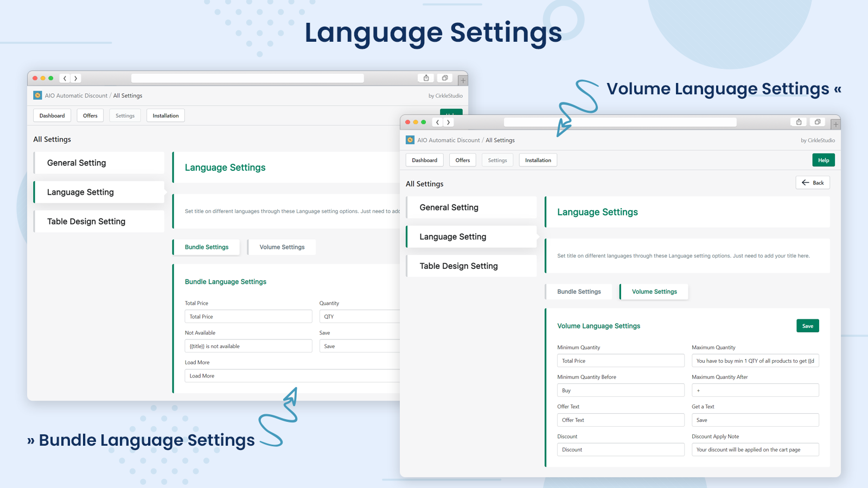Click the back browser's left navigation arrow
Screen dimensions: 868x488
point(65,78)
